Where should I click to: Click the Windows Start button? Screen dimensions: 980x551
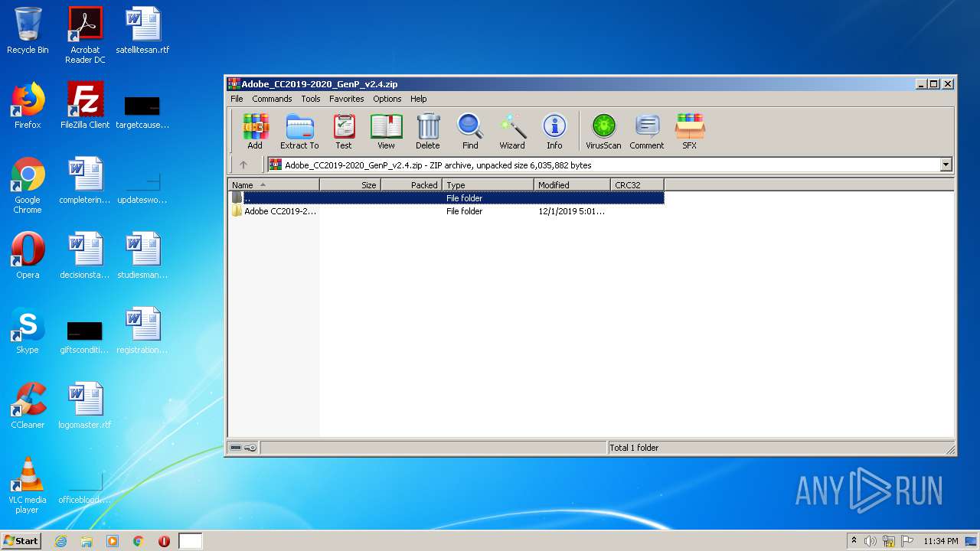pos(21,540)
